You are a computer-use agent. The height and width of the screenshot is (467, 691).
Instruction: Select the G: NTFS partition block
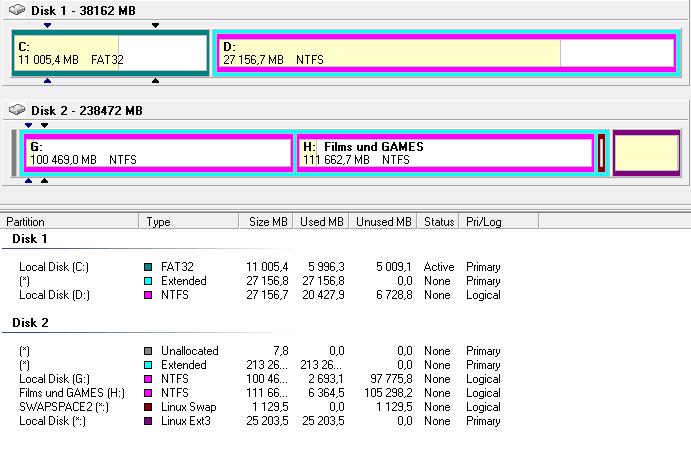coord(158,153)
